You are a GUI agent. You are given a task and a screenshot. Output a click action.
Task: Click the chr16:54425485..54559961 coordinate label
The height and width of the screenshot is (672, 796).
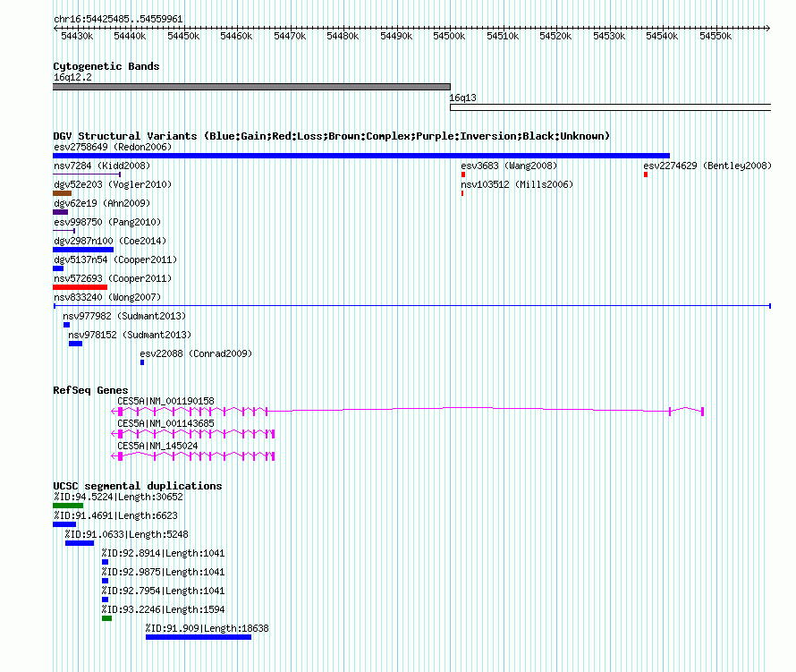[118, 19]
